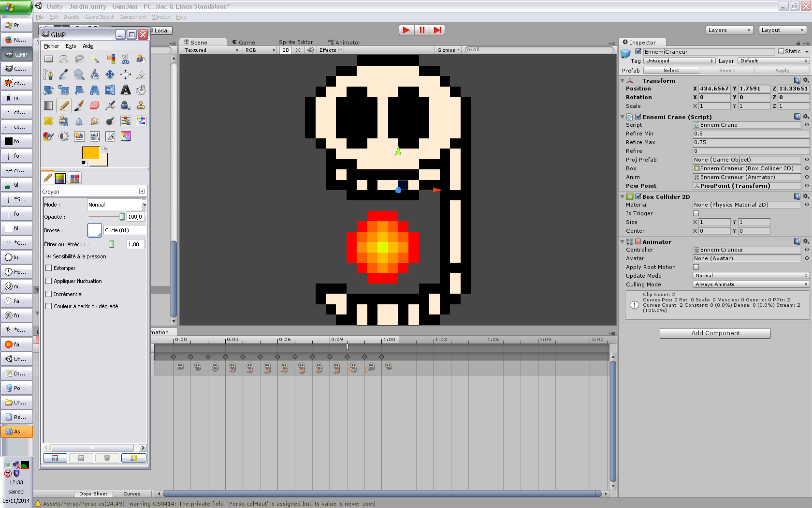This screenshot has width=812, height=508.
Task: Choose the Rectangle Select tool
Action: 48,59
